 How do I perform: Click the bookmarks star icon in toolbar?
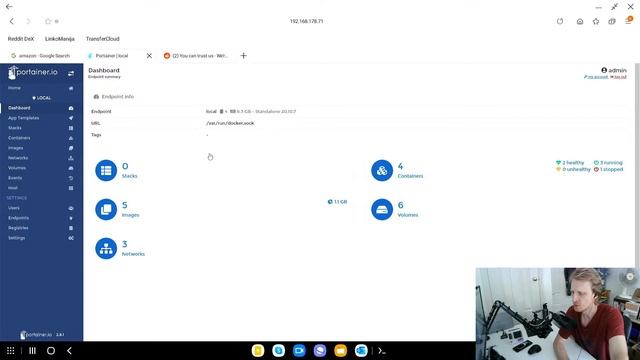[596, 21]
